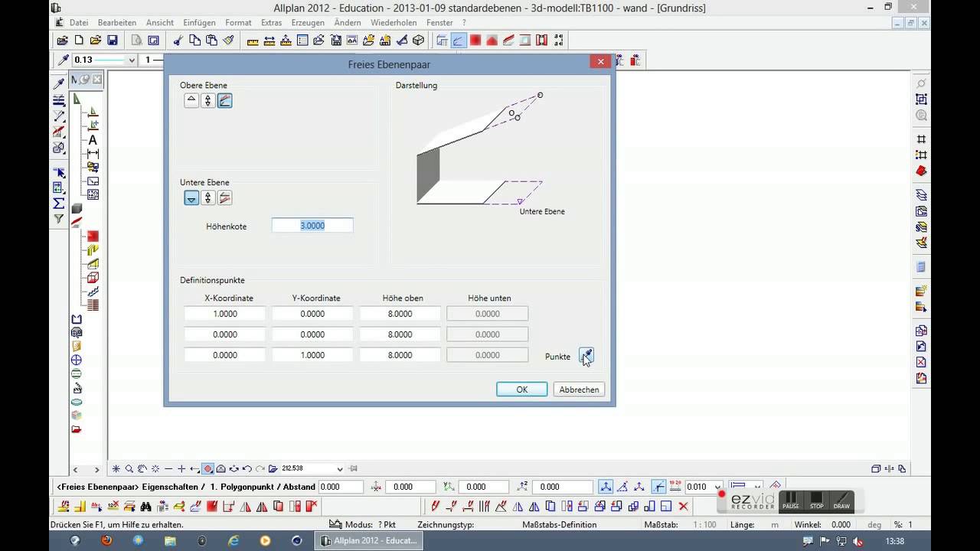The height and width of the screenshot is (551, 980).
Task: Click the paste clipboard icon
Action: coord(212,41)
